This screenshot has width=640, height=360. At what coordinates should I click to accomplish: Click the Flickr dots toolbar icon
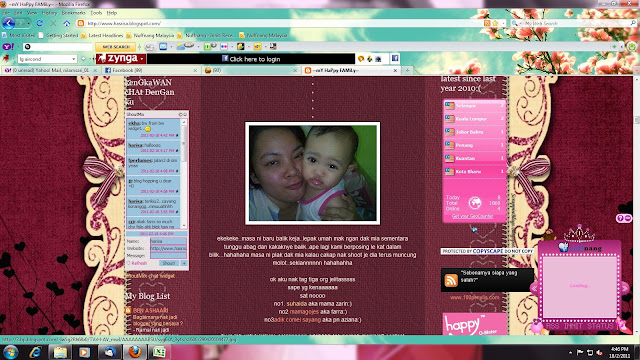[x=224, y=47]
